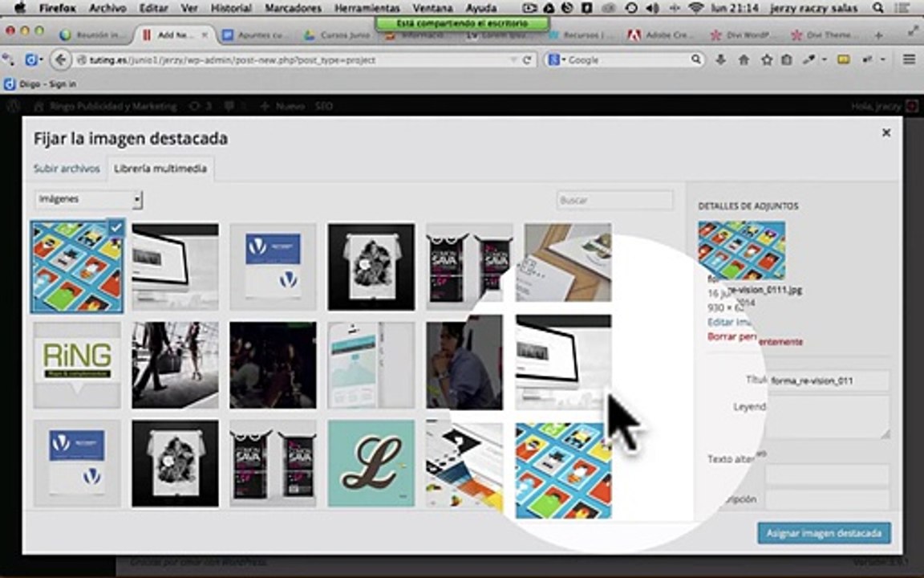Screen dimensions: 924x578
Task: Select the RiNG logo thumbnail
Action: point(77,365)
